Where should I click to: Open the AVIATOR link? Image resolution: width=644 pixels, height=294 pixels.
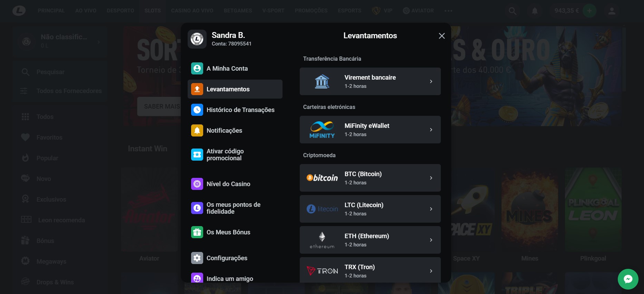418,11
